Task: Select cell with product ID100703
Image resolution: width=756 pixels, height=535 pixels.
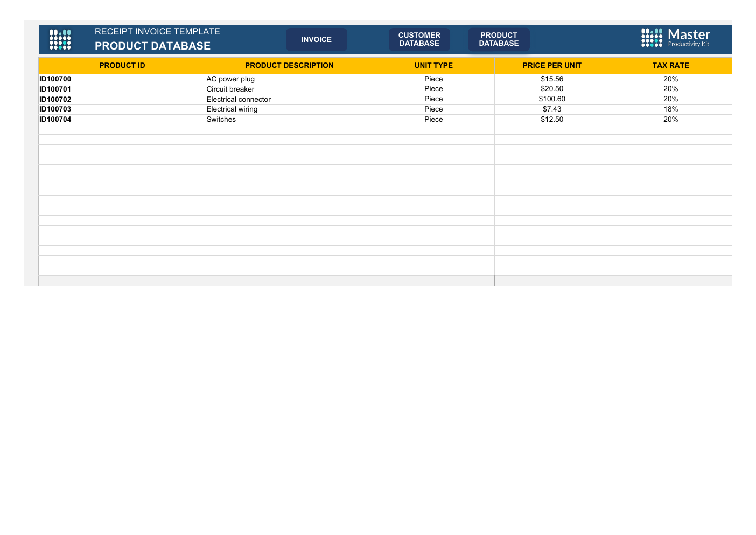Action: click(x=122, y=109)
